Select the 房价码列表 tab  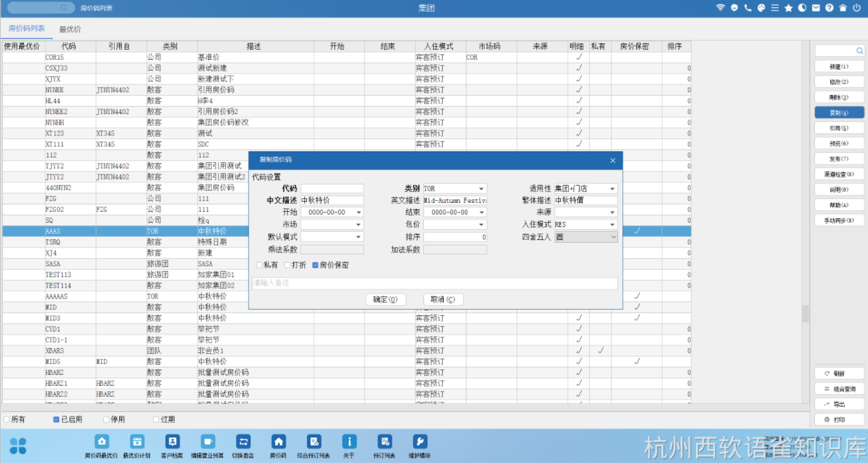pyautogui.click(x=26, y=29)
